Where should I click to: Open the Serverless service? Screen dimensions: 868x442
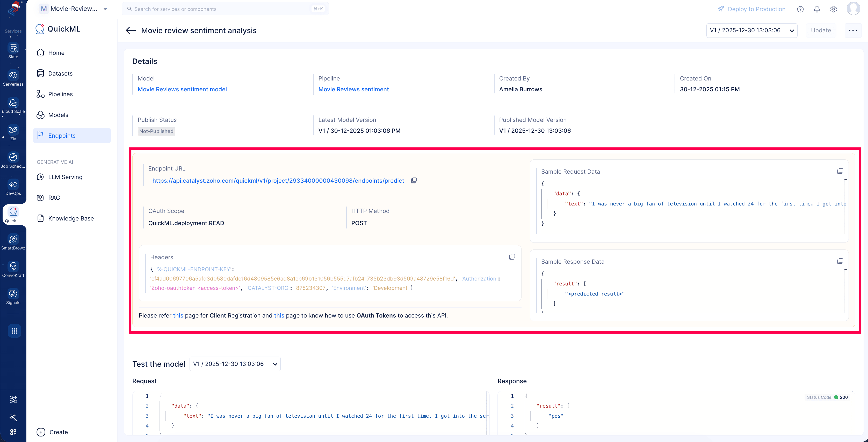tap(13, 78)
